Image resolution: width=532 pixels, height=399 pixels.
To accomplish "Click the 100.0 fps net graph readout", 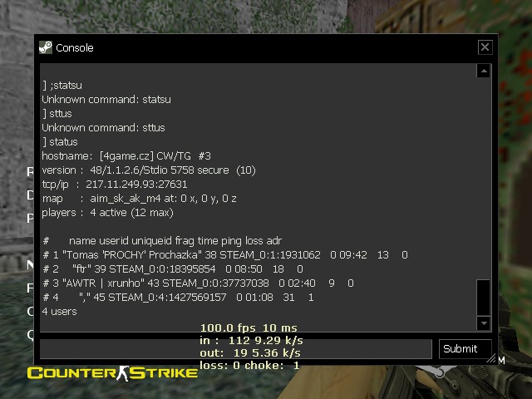I will 249,328.
